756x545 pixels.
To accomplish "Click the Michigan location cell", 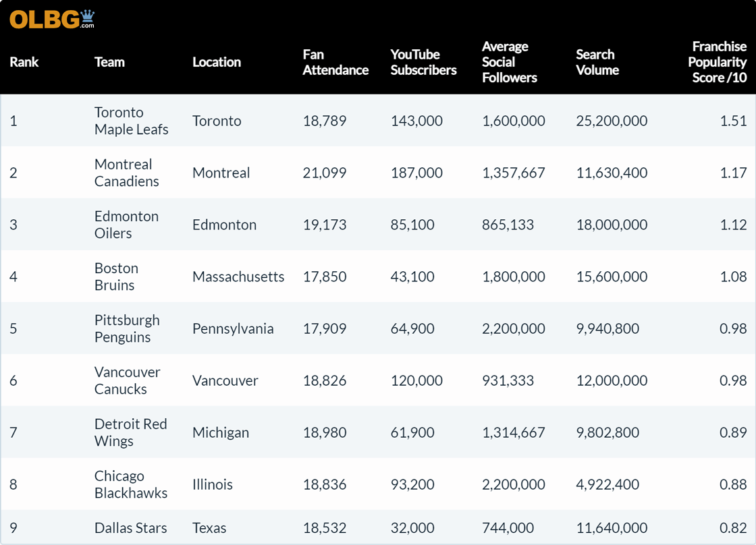I will point(221,433).
